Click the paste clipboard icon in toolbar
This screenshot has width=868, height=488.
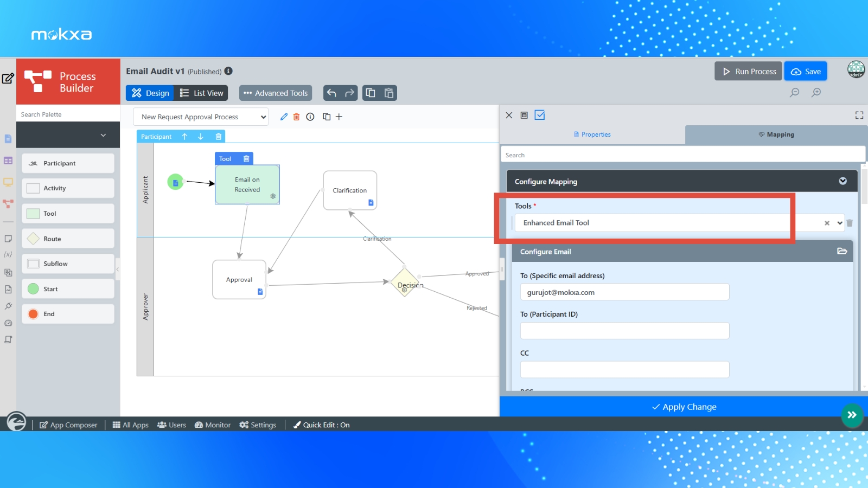[389, 93]
